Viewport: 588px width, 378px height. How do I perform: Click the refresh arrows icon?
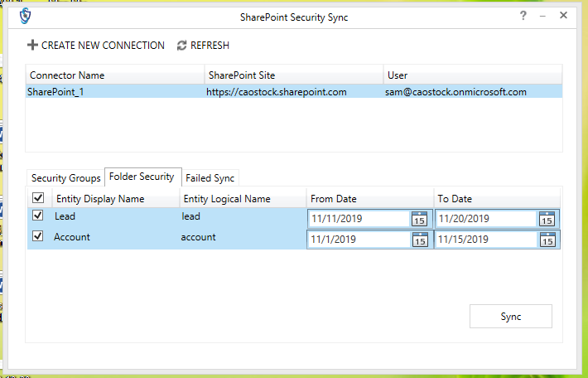pos(181,46)
